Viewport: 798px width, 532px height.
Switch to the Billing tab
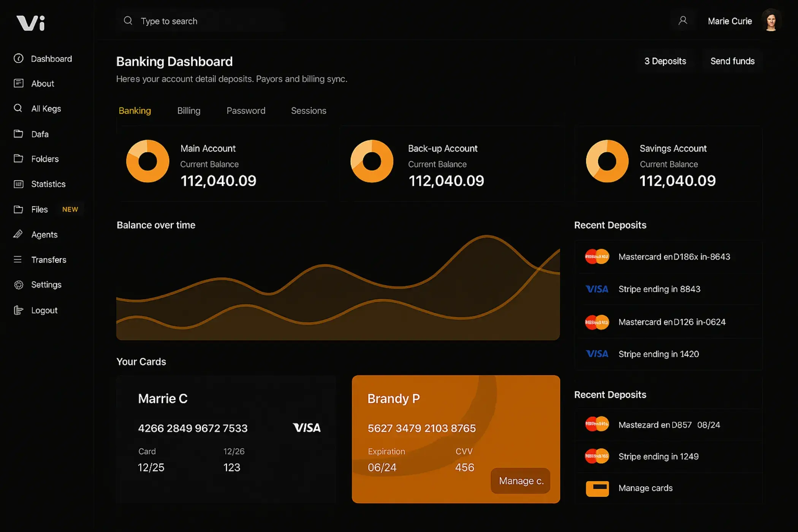coord(189,111)
